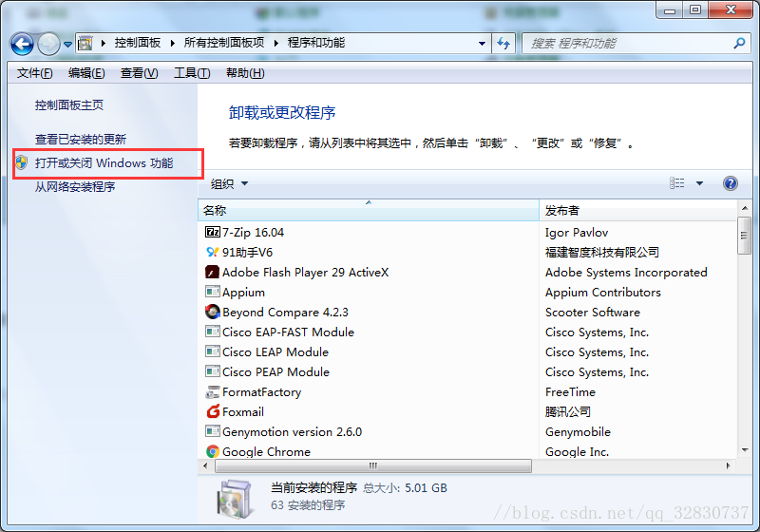Open the view options dropdown arrow
This screenshot has height=532, width=760.
tap(699, 183)
